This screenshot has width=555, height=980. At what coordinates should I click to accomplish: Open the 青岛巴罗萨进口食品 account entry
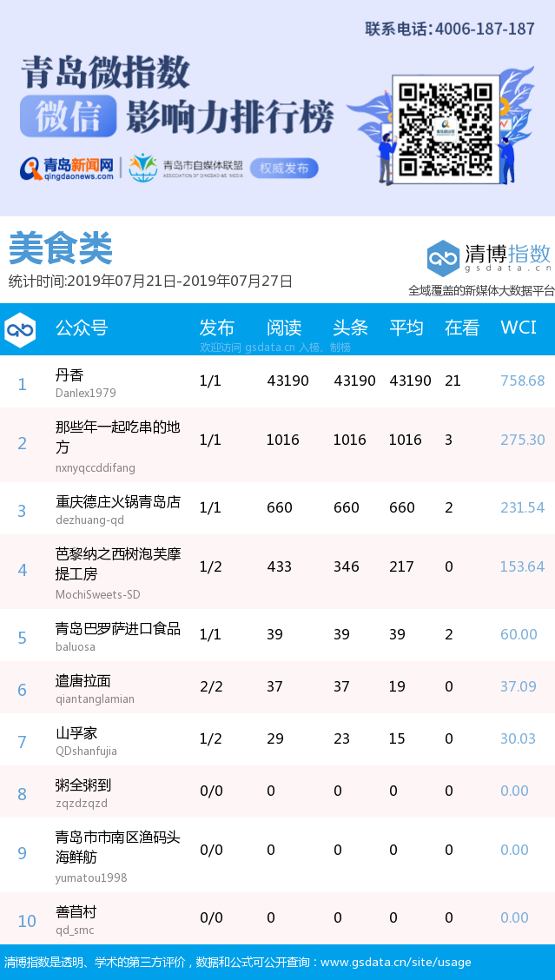tap(118, 628)
